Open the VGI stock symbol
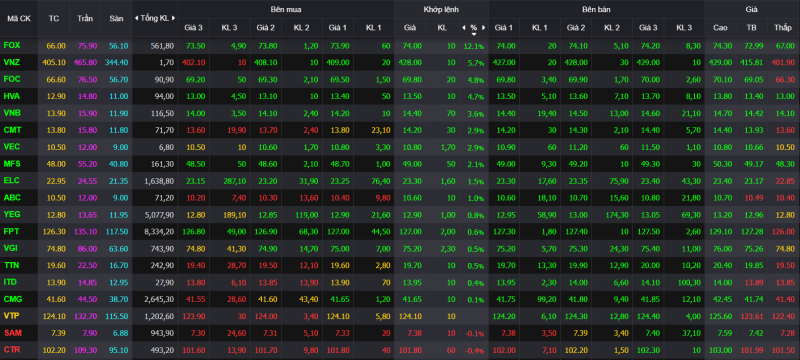This screenshot has width=800, height=360. [x=11, y=248]
